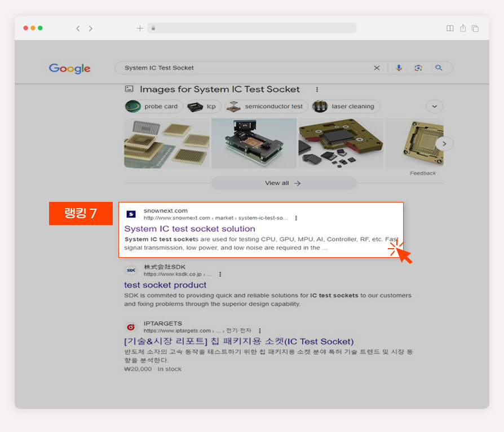
Task: Open test socket product result
Action: click(x=165, y=285)
